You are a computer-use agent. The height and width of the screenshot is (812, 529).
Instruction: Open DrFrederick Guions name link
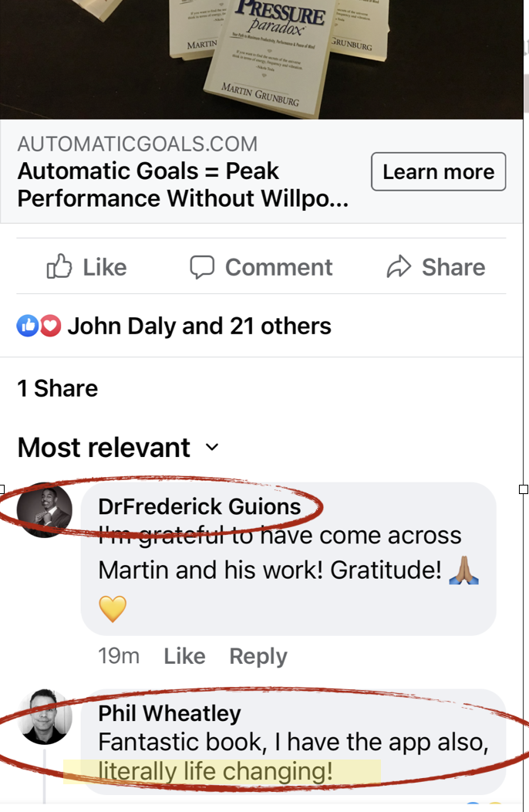point(199,506)
